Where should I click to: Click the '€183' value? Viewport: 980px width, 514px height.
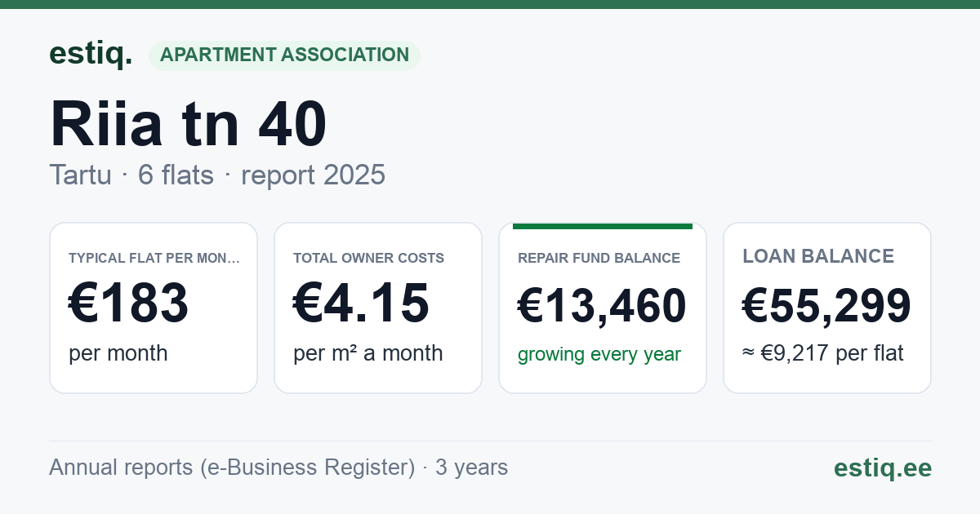click(129, 304)
